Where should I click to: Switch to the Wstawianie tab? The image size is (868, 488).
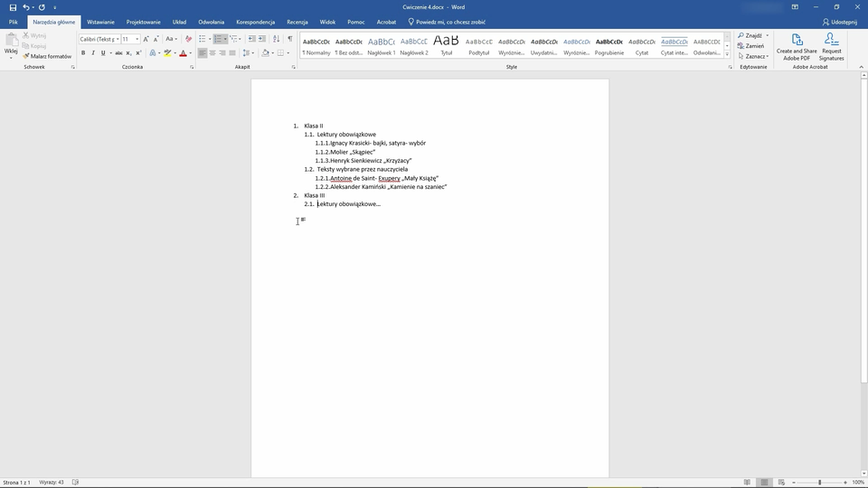(x=100, y=22)
